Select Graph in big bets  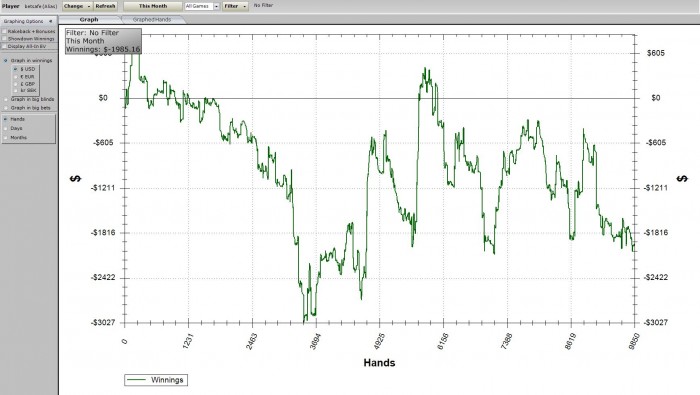(x=6, y=108)
